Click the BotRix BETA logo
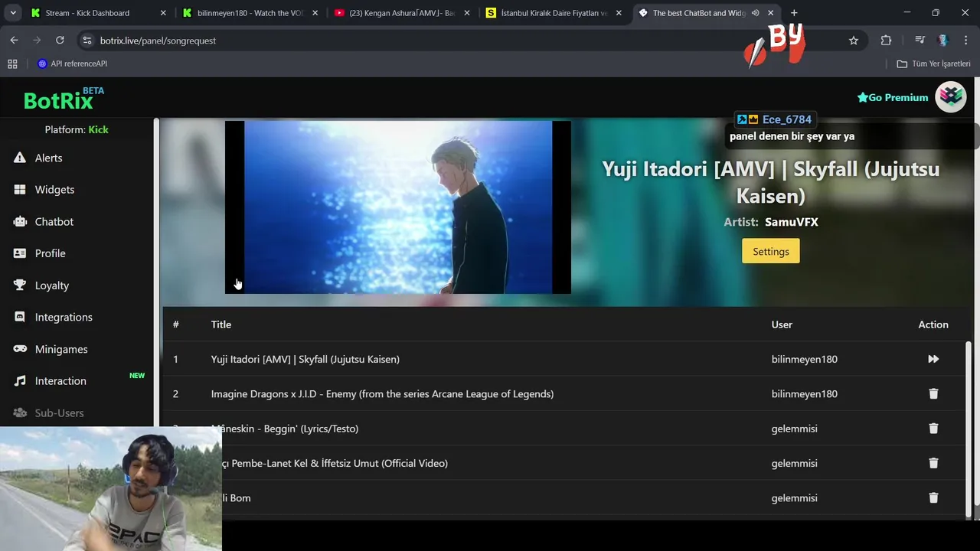The height and width of the screenshot is (551, 980). (x=64, y=98)
